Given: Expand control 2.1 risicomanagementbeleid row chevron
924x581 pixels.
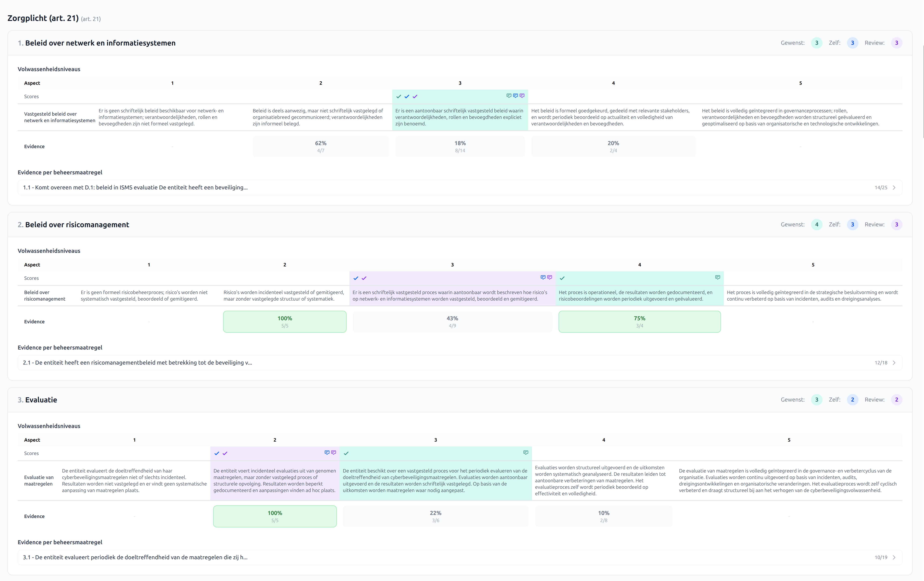Looking at the screenshot, I should click(894, 363).
